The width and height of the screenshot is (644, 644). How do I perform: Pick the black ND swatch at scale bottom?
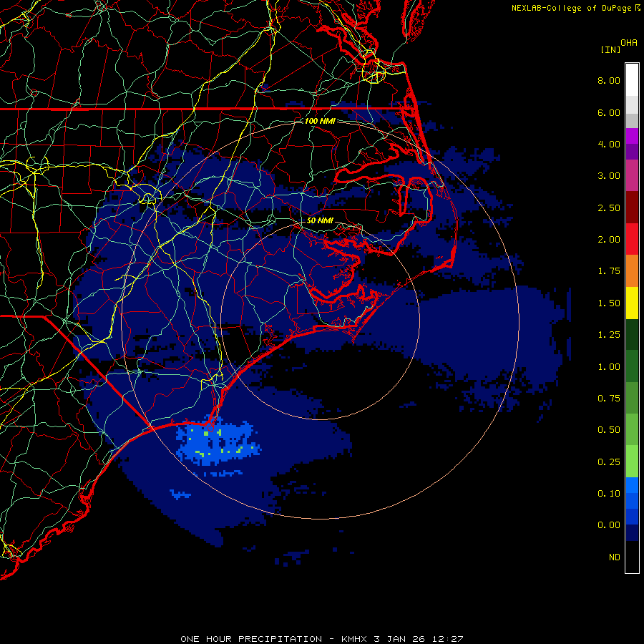(x=632, y=557)
